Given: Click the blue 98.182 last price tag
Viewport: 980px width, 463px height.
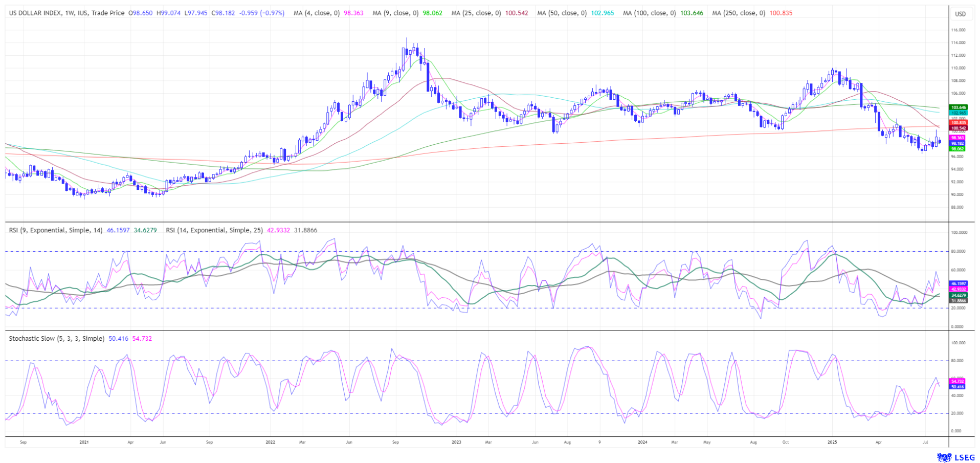Looking at the screenshot, I should tap(957, 144).
